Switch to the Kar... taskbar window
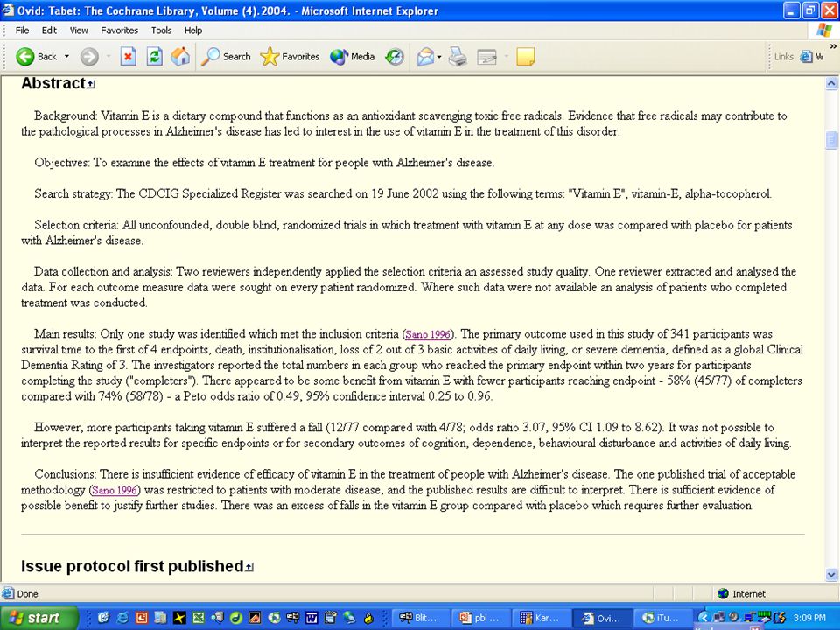The width and height of the screenshot is (840, 630). pyautogui.click(x=541, y=618)
